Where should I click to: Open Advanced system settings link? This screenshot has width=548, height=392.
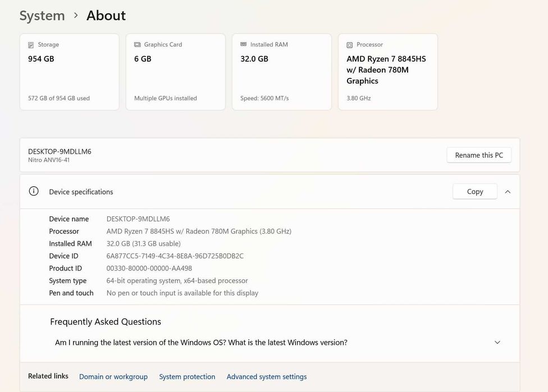[x=267, y=377]
